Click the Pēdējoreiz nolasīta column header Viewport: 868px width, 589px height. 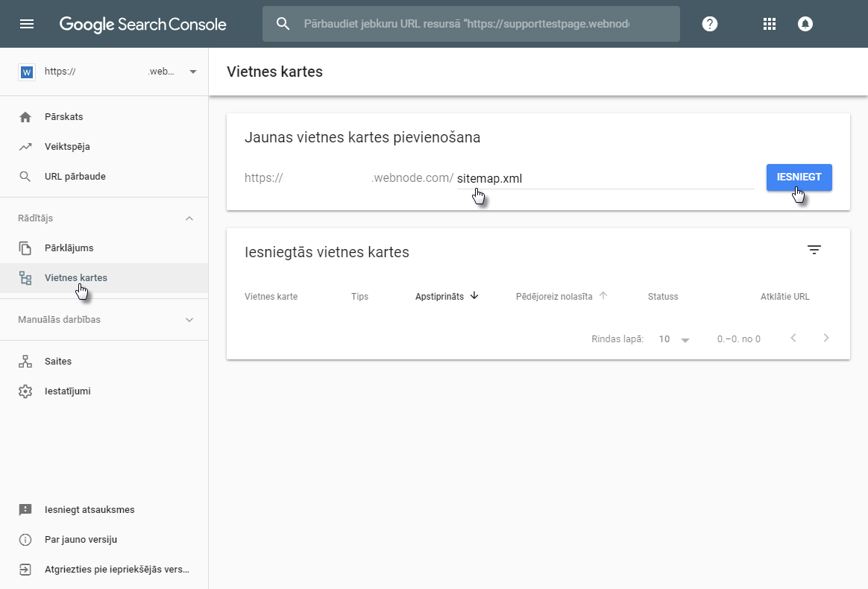[554, 297]
